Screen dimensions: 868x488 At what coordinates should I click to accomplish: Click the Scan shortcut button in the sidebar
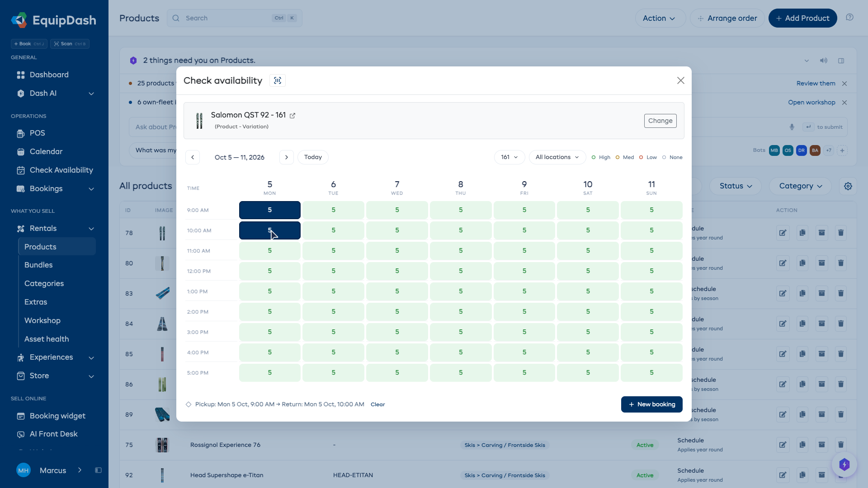pos(70,44)
